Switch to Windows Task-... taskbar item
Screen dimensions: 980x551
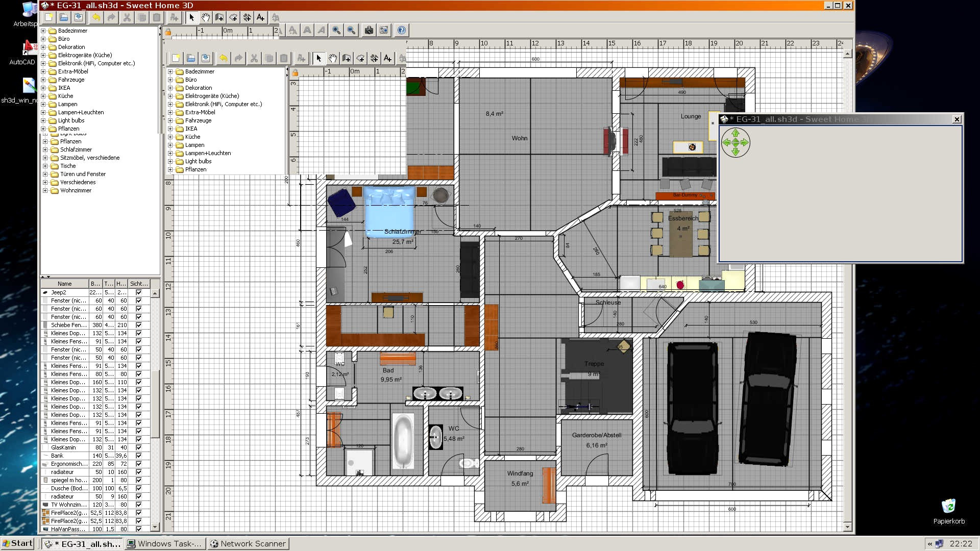click(x=165, y=544)
